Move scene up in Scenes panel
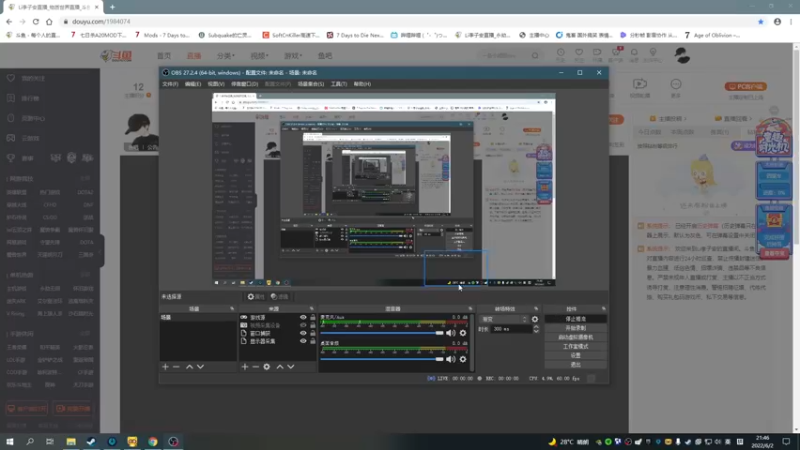Viewport: 800px width, 450px height. 189,367
